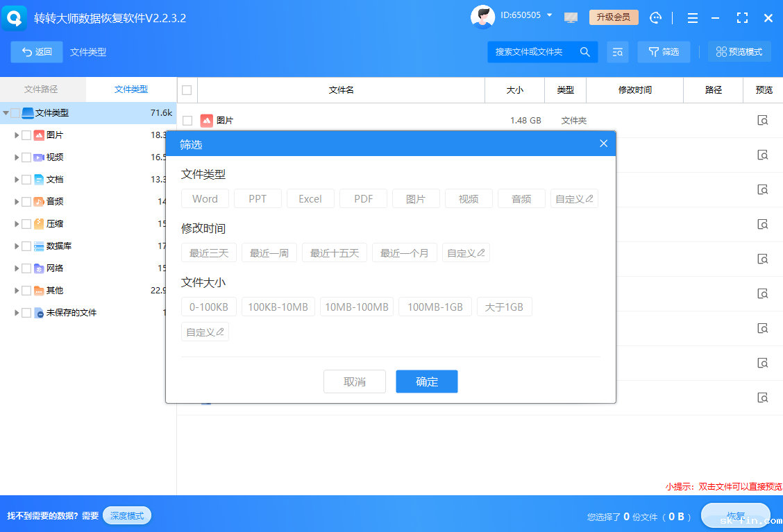Open the hamburger menu in the titlebar
Viewport: 783px width, 532px height.
pyautogui.click(x=693, y=17)
